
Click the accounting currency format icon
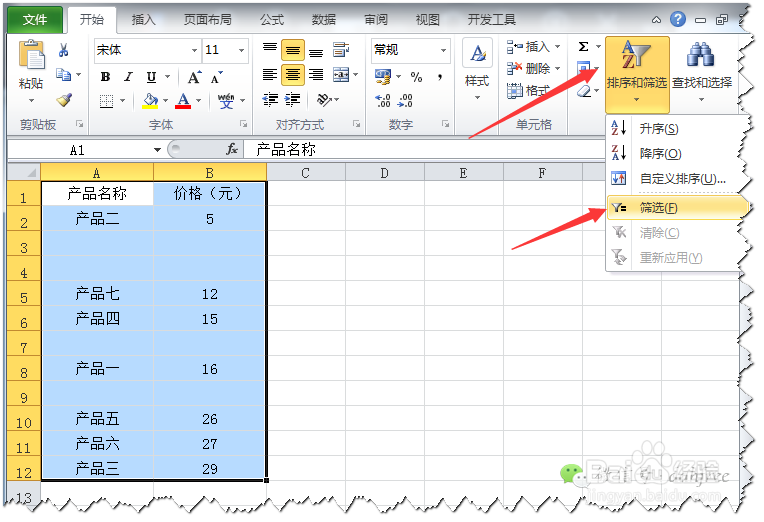(x=382, y=77)
